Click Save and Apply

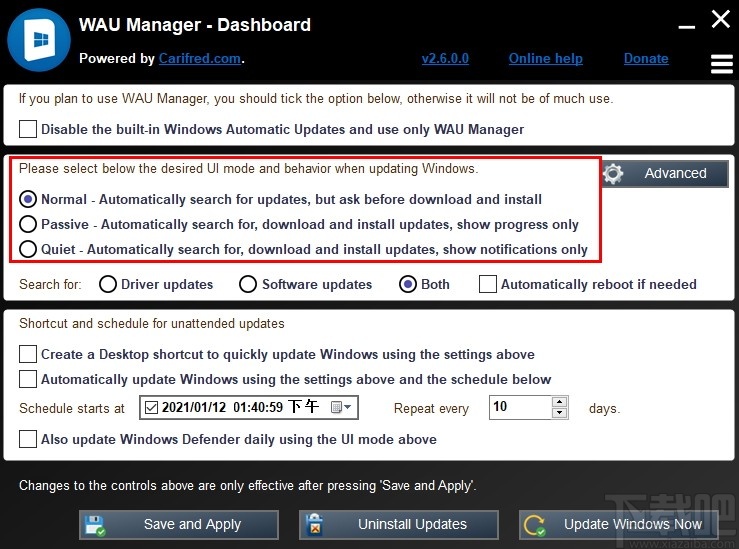tap(179, 524)
